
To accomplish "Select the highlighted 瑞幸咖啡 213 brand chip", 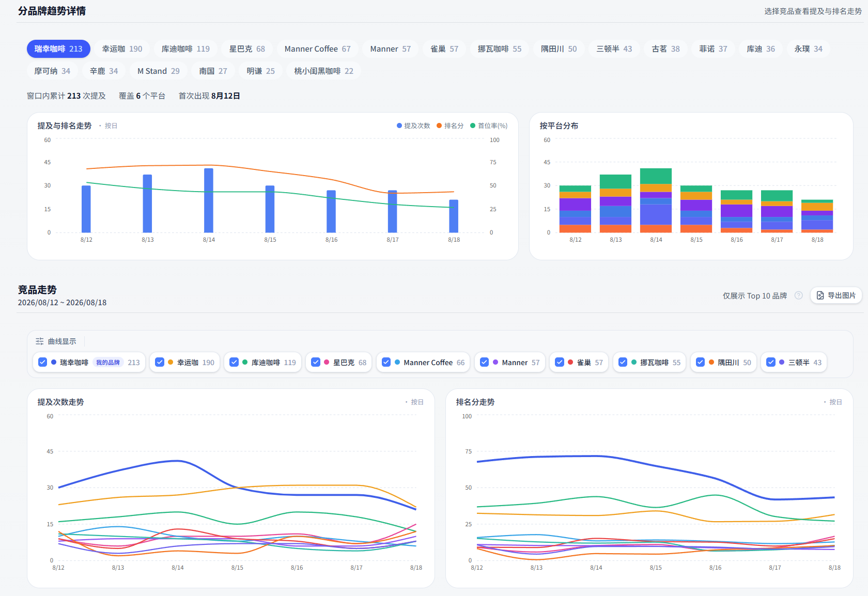I will tap(58, 49).
